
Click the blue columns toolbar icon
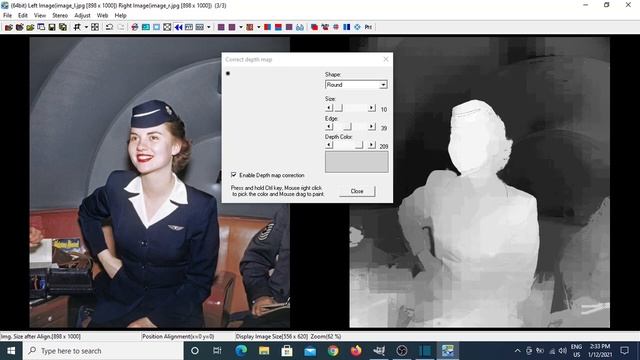click(x=347, y=27)
